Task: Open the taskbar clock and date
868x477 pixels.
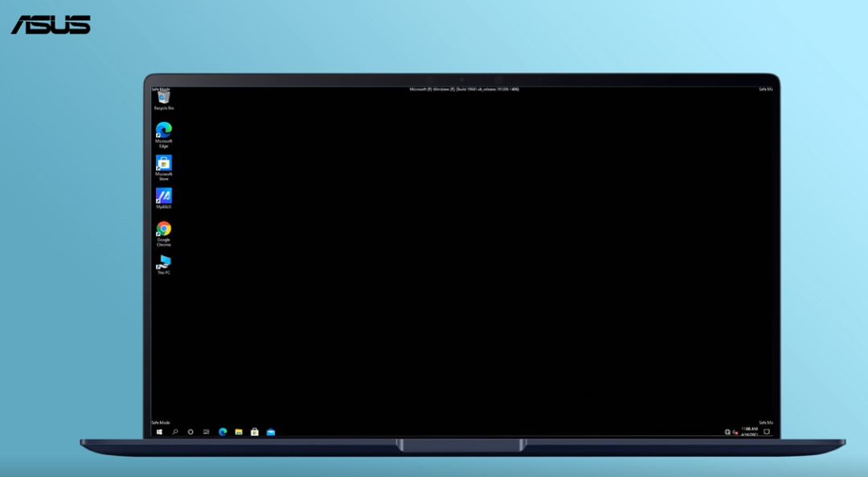Action: point(750,431)
